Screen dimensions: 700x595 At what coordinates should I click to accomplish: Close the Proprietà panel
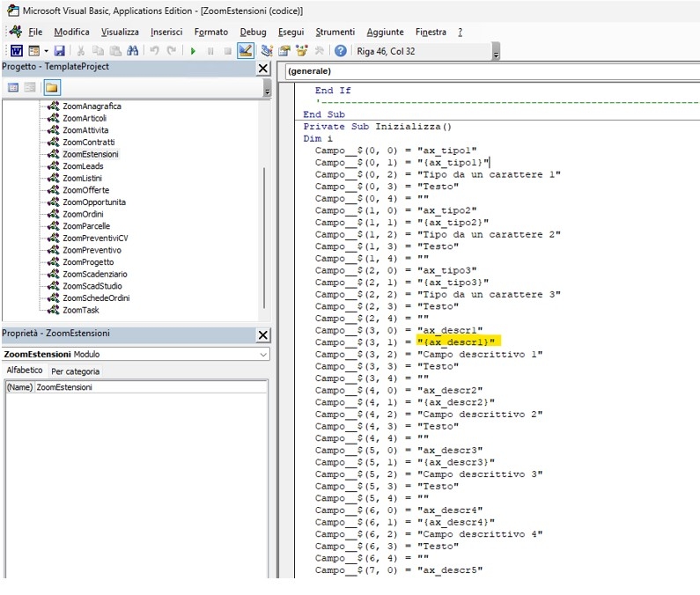[x=262, y=334]
